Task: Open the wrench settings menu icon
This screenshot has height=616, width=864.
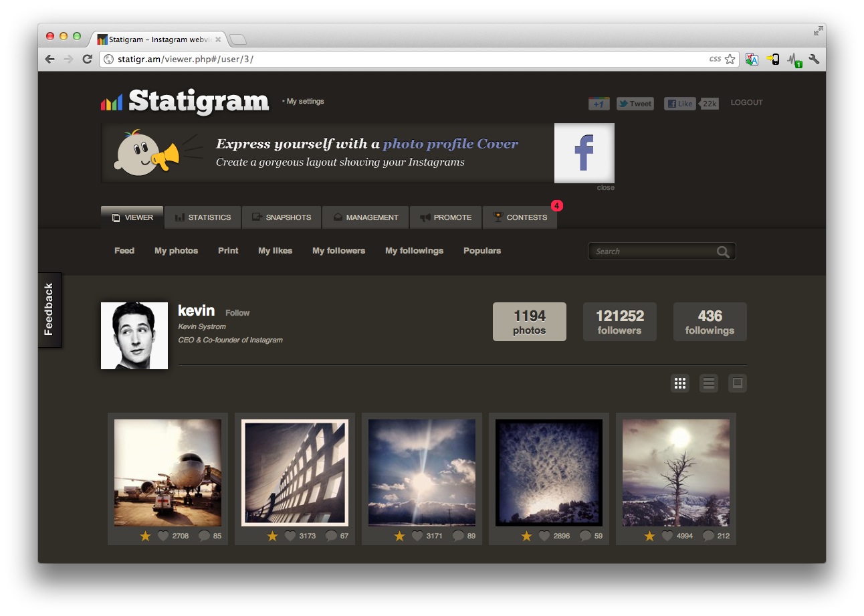Action: 814,60
